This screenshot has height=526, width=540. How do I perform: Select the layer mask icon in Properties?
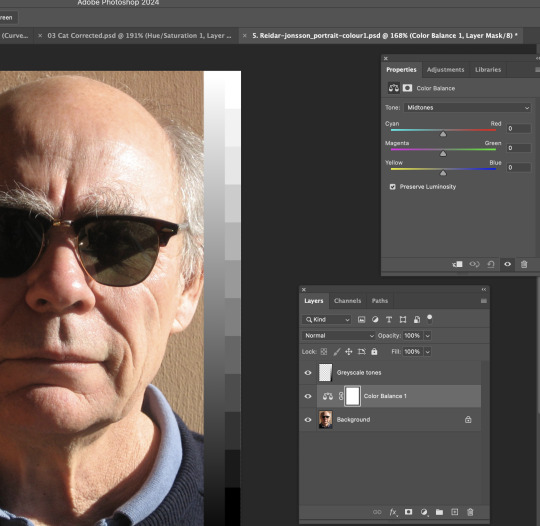[x=407, y=88]
